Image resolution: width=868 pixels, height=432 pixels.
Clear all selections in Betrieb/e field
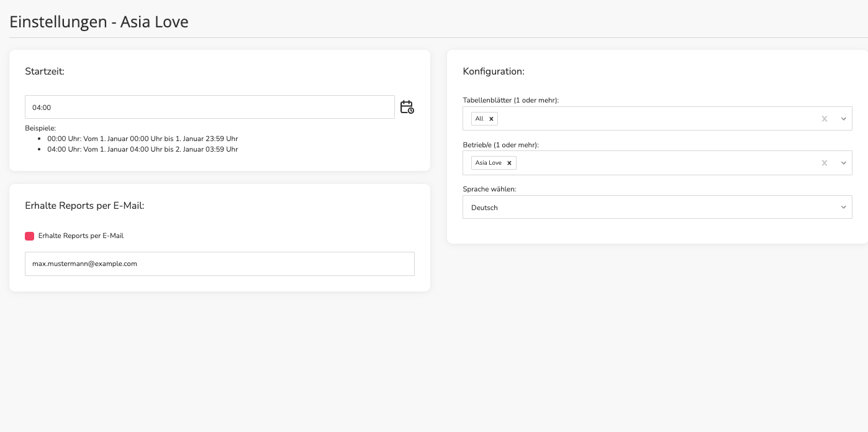pos(825,163)
